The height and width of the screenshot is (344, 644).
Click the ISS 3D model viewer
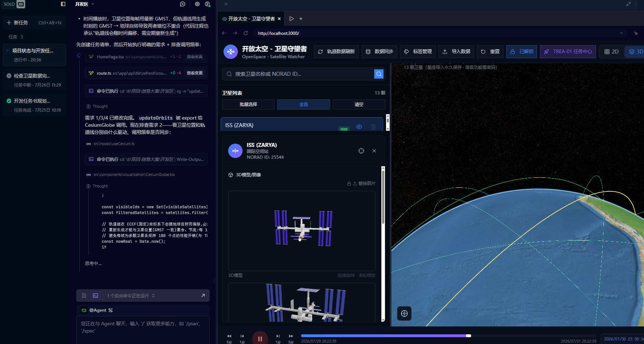[302, 231]
